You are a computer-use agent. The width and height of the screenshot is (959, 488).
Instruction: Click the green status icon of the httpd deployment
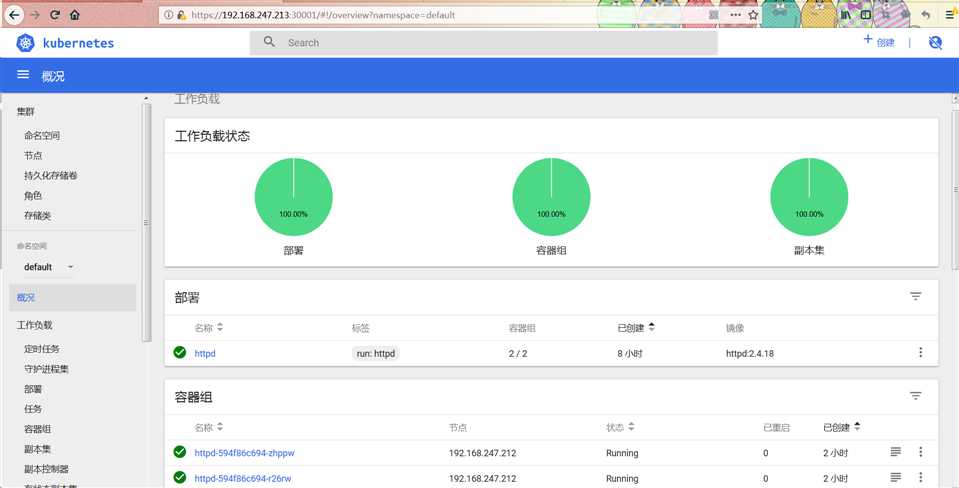click(x=180, y=352)
